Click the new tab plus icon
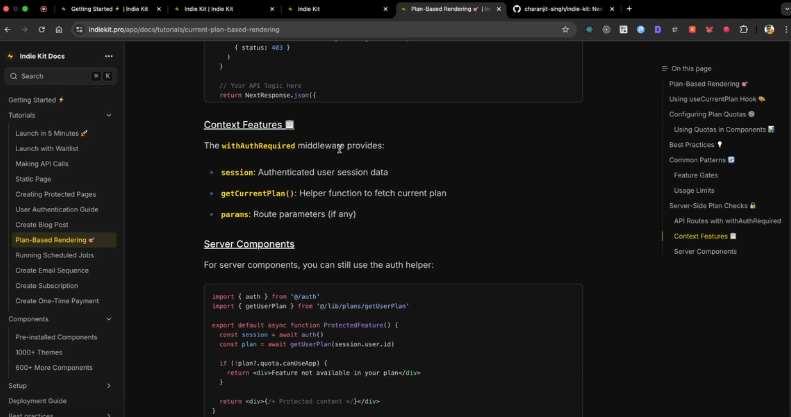791x417 pixels. 629,8
